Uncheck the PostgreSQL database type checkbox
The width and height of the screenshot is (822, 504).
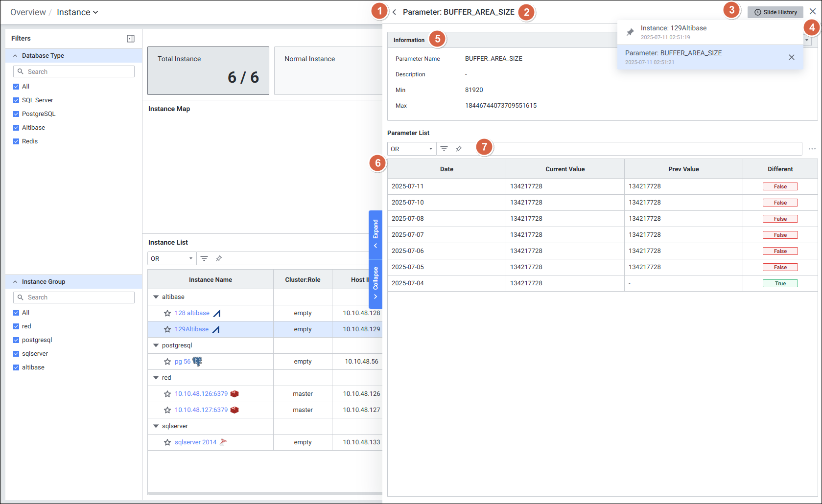(16, 114)
